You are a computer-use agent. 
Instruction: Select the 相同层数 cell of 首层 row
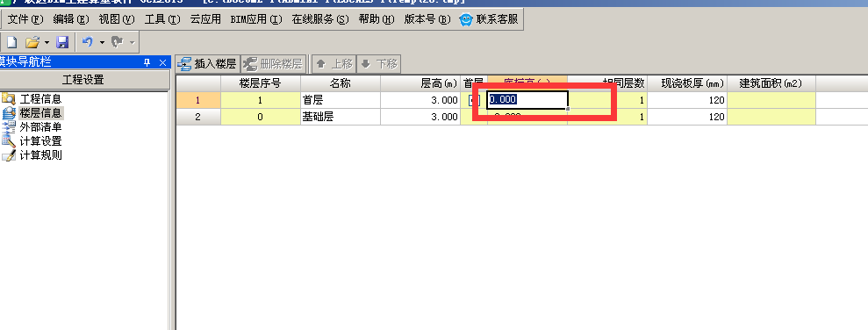pos(608,100)
